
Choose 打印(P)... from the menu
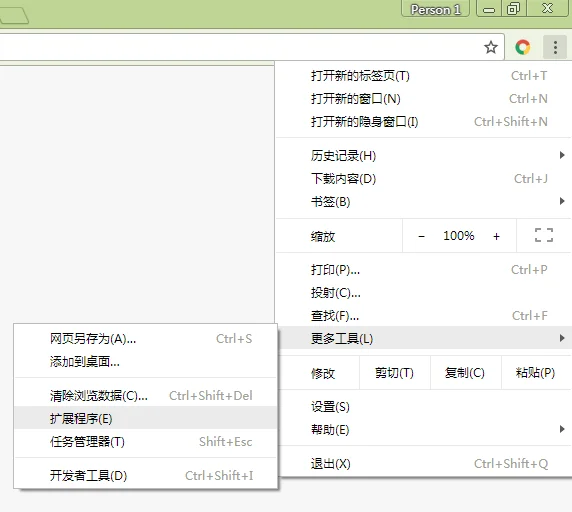coord(423,270)
